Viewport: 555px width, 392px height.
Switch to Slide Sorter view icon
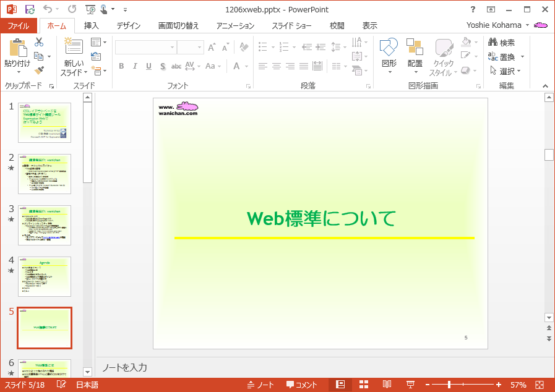coord(364,385)
